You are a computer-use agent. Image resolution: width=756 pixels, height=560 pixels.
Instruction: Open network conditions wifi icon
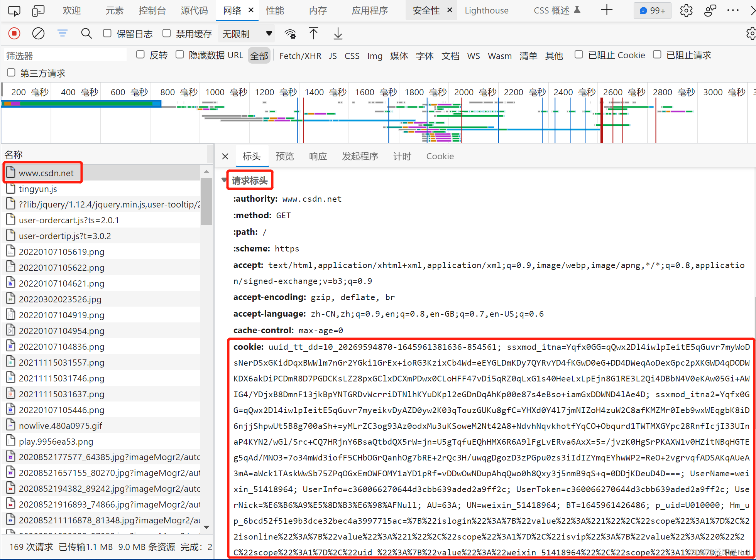coord(290,34)
